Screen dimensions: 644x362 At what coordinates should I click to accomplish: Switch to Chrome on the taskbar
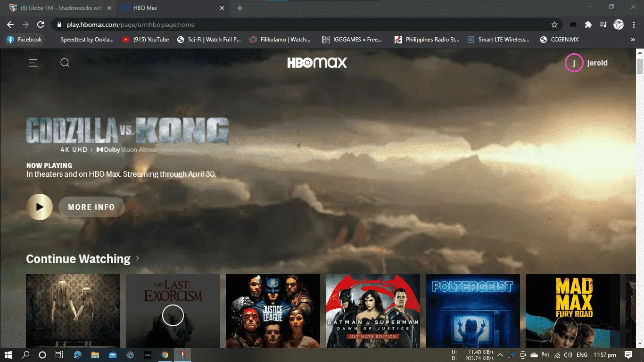[x=165, y=355]
